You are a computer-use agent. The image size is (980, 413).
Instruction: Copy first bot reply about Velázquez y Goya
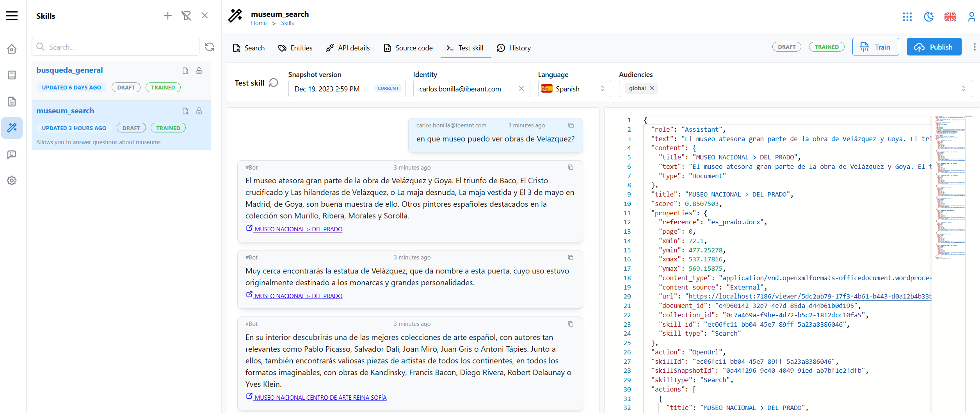click(x=571, y=167)
